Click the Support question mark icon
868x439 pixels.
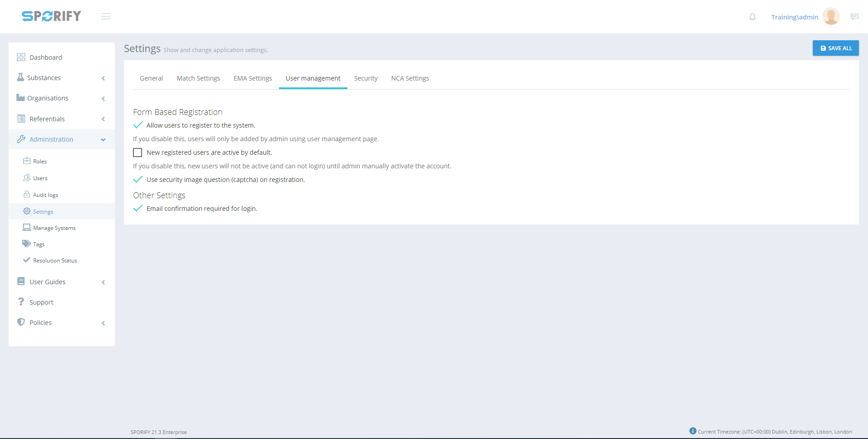(x=21, y=302)
